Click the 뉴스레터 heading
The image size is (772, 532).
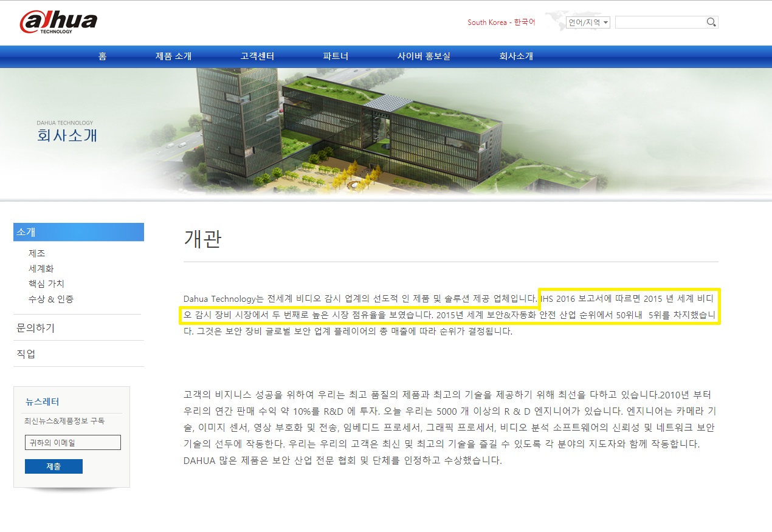[43, 401]
